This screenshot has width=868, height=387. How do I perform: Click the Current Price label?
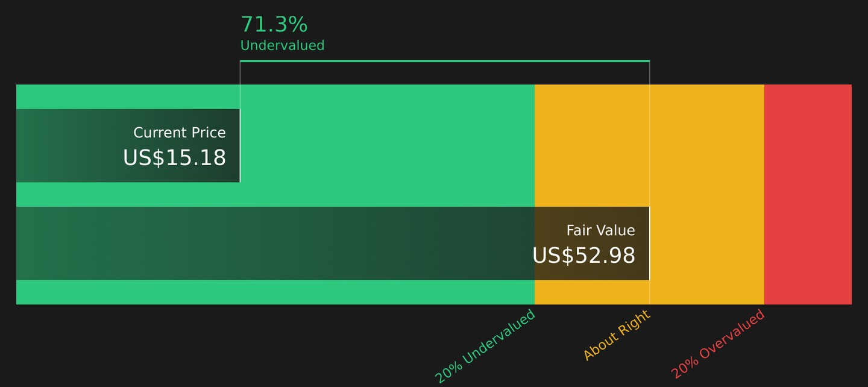[x=180, y=133]
